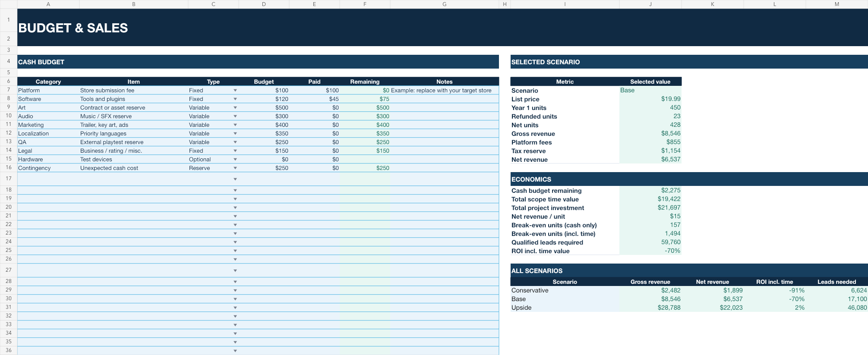Select the Upside ROI 2% cell

(x=774, y=308)
